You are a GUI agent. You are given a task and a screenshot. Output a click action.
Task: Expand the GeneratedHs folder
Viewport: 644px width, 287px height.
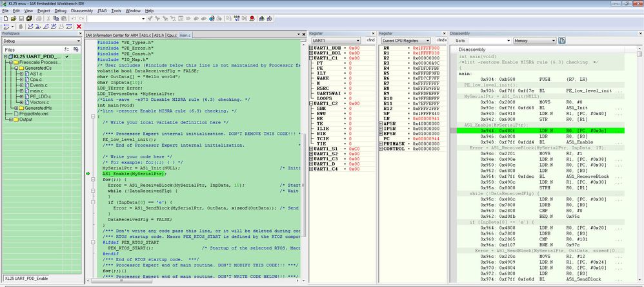point(16,108)
